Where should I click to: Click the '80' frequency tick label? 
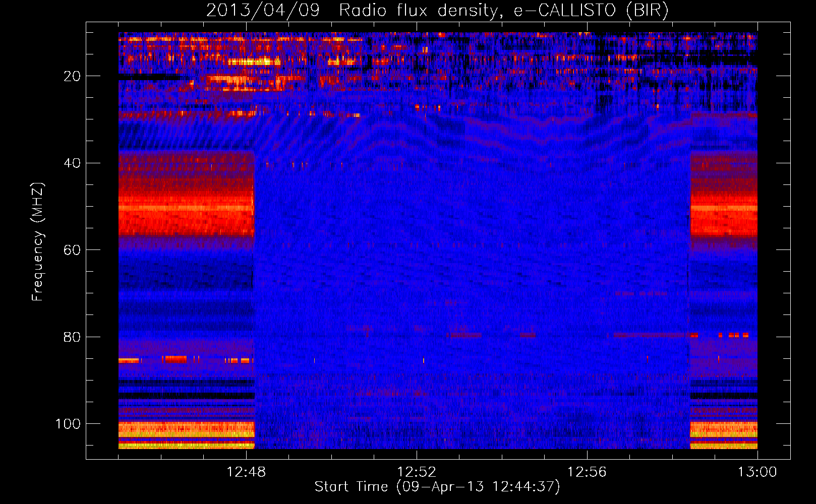coord(72,337)
